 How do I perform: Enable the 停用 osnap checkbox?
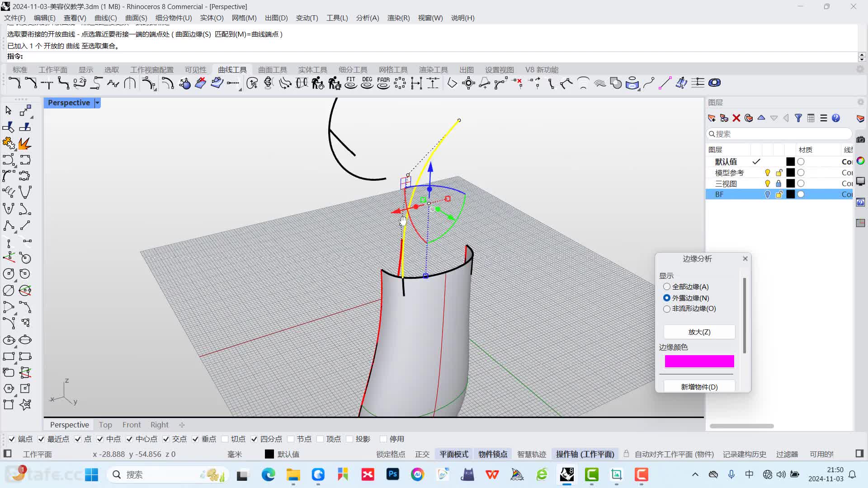click(383, 439)
